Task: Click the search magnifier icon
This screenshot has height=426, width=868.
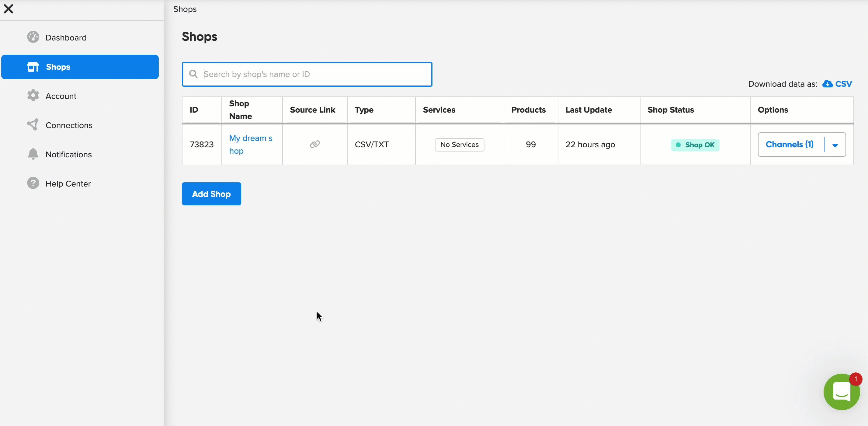Action: [x=193, y=74]
